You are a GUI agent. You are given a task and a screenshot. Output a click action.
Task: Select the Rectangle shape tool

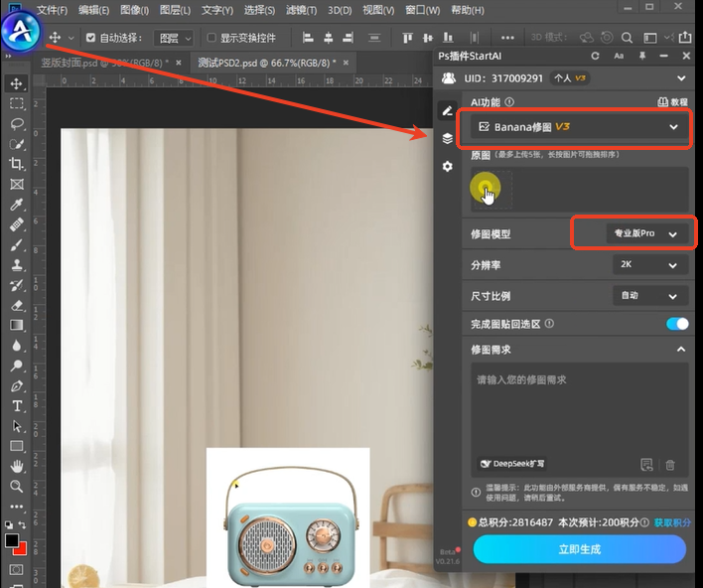17,446
